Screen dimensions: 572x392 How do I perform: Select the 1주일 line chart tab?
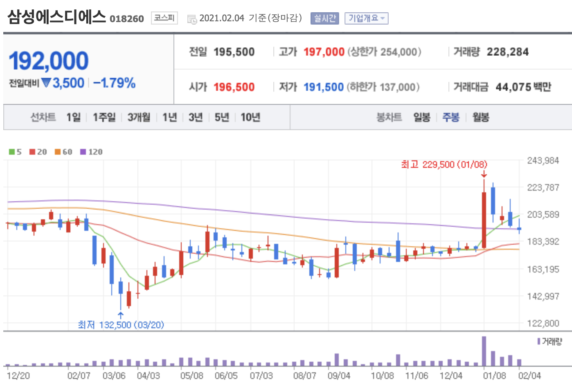[x=104, y=117]
